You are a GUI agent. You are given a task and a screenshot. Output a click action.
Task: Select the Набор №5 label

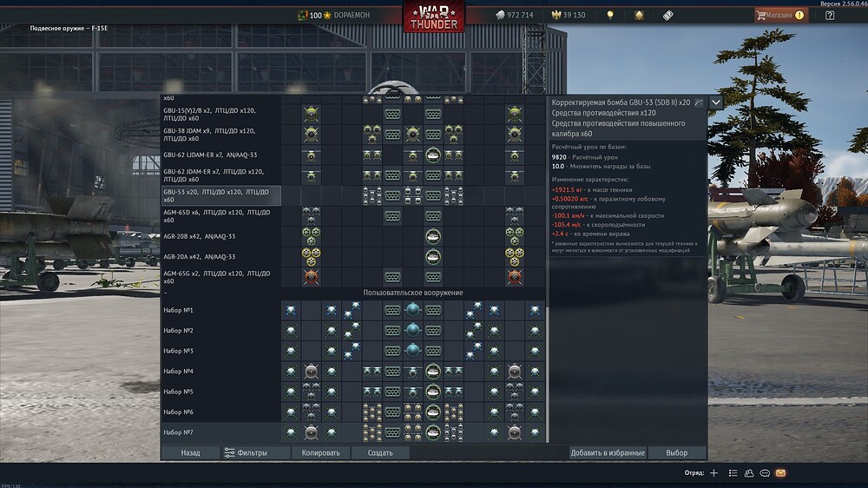point(178,392)
